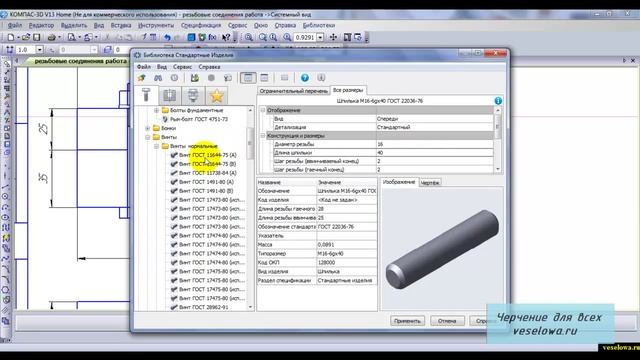This screenshot has width=640, height=360.
Task: Click the Save diskette icon in main toolbar
Action: tap(37, 37)
